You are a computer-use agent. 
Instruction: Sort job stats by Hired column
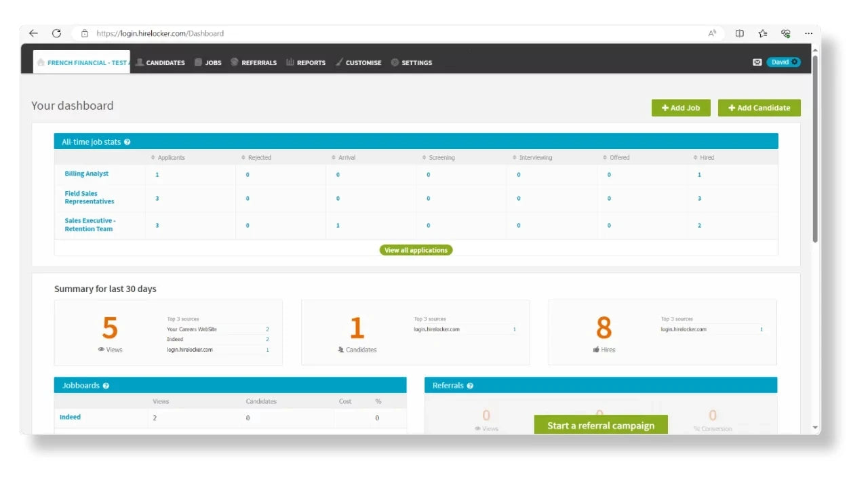click(706, 158)
